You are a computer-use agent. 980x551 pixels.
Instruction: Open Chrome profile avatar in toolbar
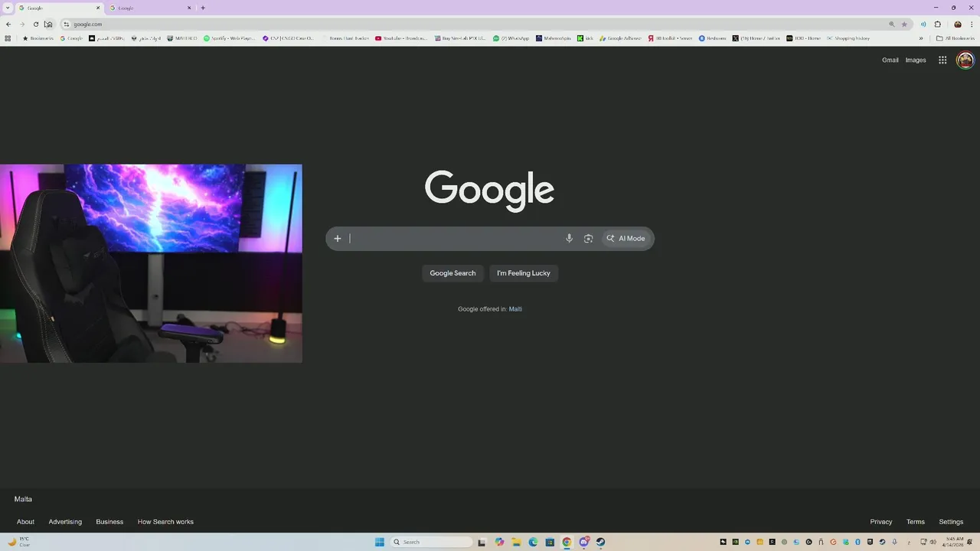[x=957, y=24]
